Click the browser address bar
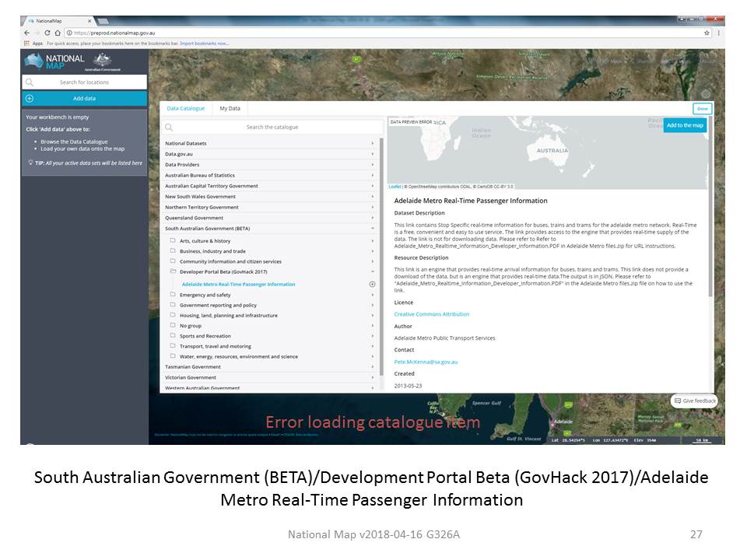The image size is (747, 560). [x=386, y=33]
